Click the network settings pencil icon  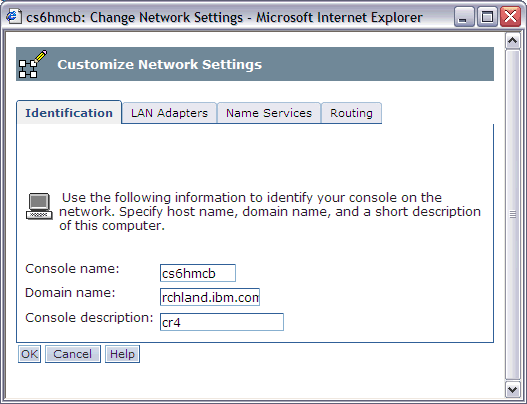tap(33, 64)
